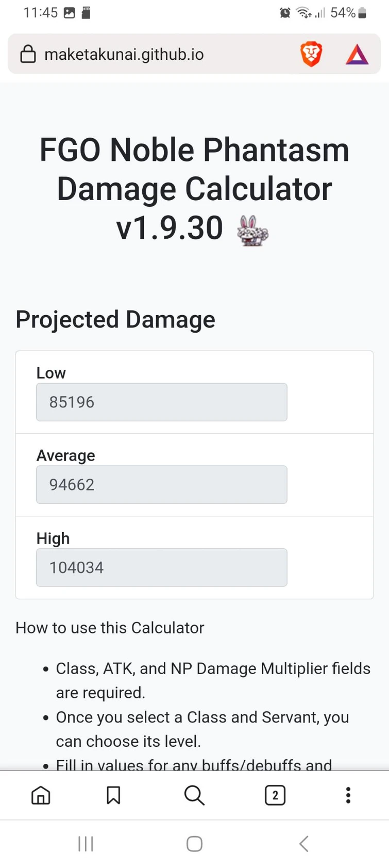Open Brave Rewards triangle icon
The width and height of the screenshot is (389, 868).
(357, 54)
